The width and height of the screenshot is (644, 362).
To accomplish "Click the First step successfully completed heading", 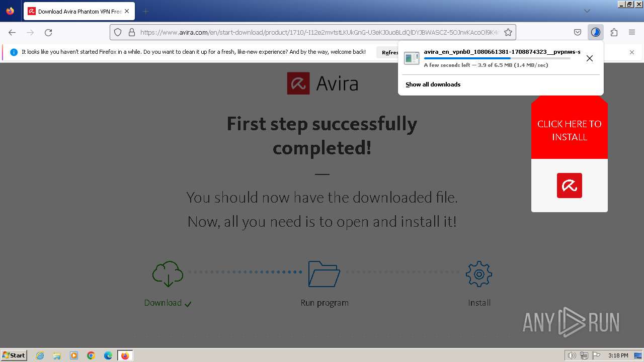I will pyautogui.click(x=322, y=136).
